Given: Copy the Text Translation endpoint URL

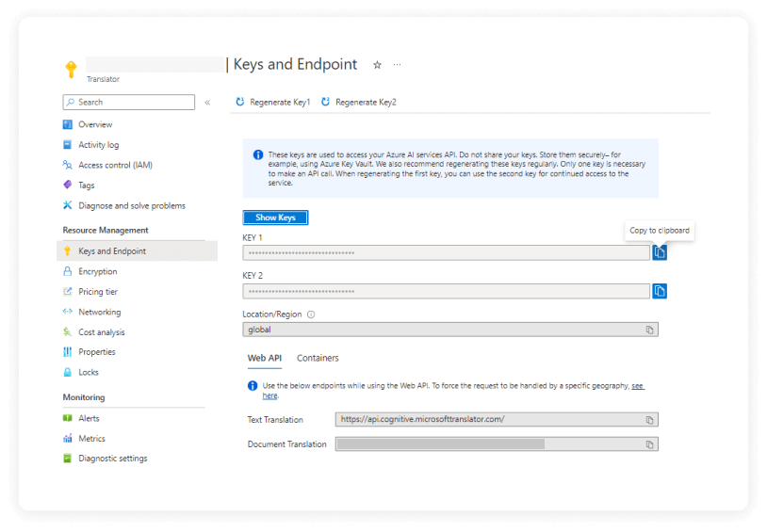Looking at the screenshot, I should click(649, 420).
